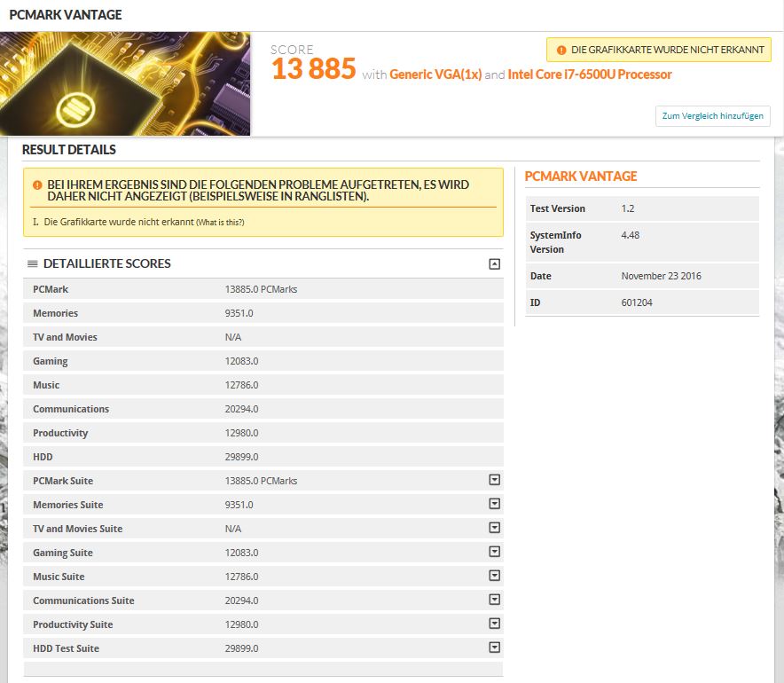
Task: Click the TV and Movies row label
Action: pyautogui.click(x=65, y=337)
